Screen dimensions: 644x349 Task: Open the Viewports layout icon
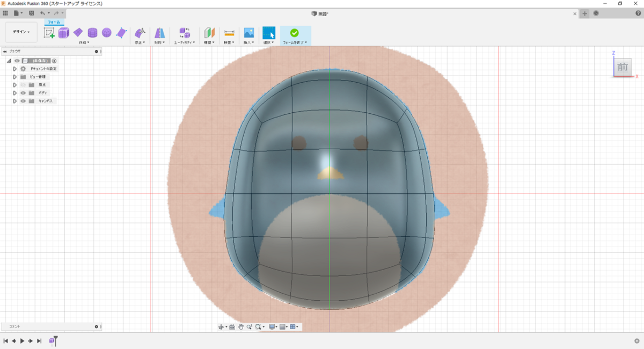click(x=292, y=326)
